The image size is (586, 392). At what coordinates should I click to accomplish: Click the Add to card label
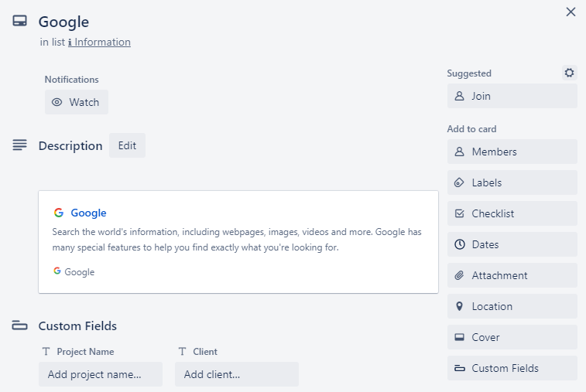click(x=471, y=129)
